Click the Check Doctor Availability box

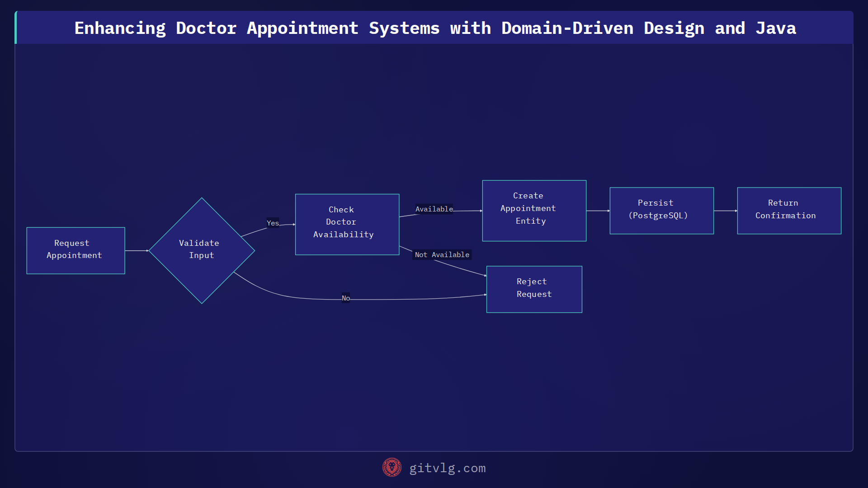[x=347, y=225]
